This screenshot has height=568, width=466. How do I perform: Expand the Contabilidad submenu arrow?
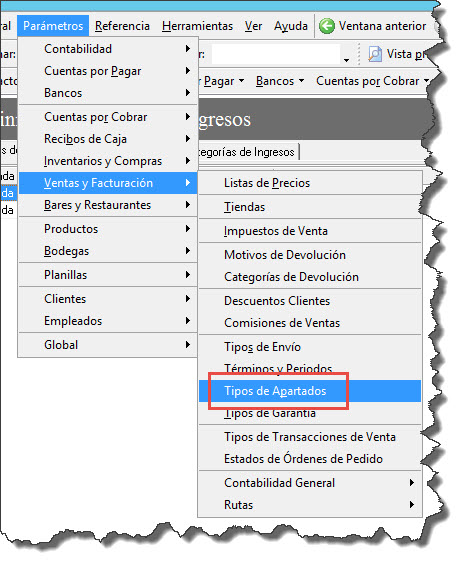click(x=188, y=49)
